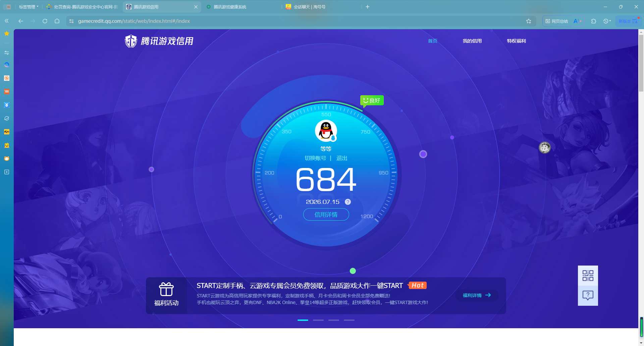Click 退出 to log out

342,158
